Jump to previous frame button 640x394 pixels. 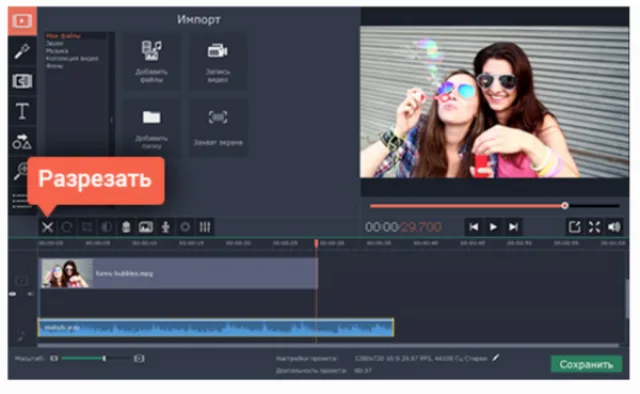point(473,227)
